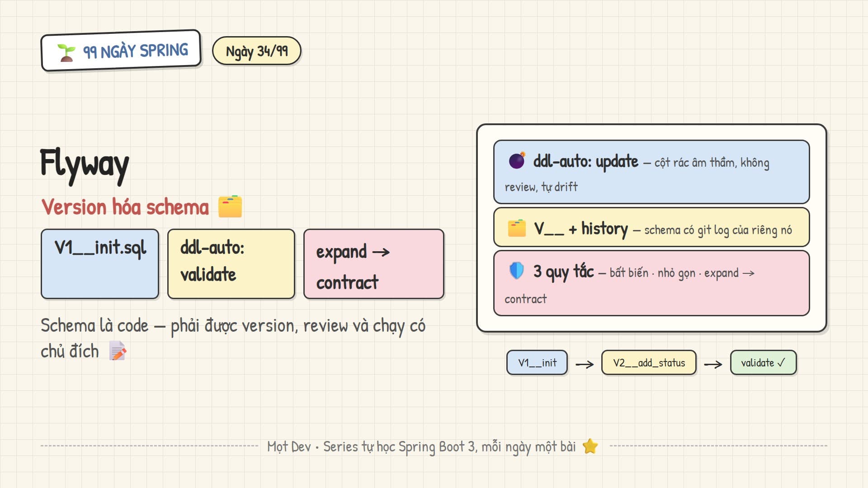Screen dimensions: 868x488
Task: Open the "ddl-auto: validate" yellow card
Action: click(x=231, y=264)
